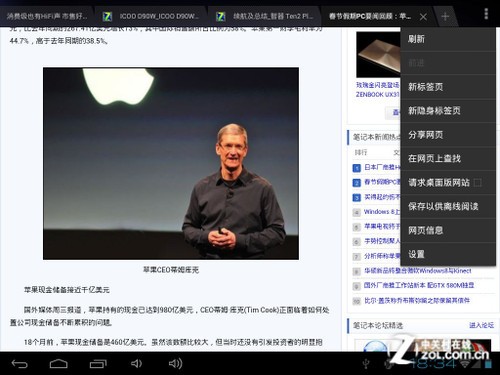The image size is (500, 375).
Task: Select 分享网页 menu entry
Action: tap(448, 135)
